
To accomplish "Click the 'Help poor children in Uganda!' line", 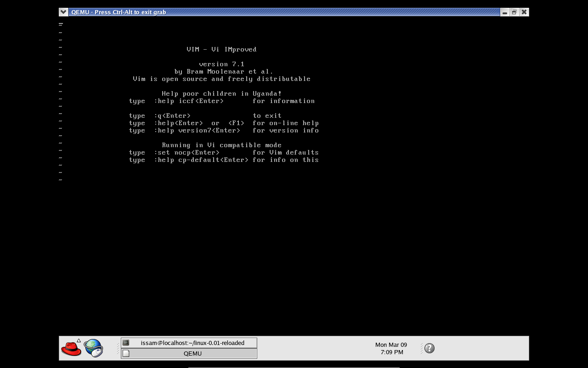I will tap(221, 93).
